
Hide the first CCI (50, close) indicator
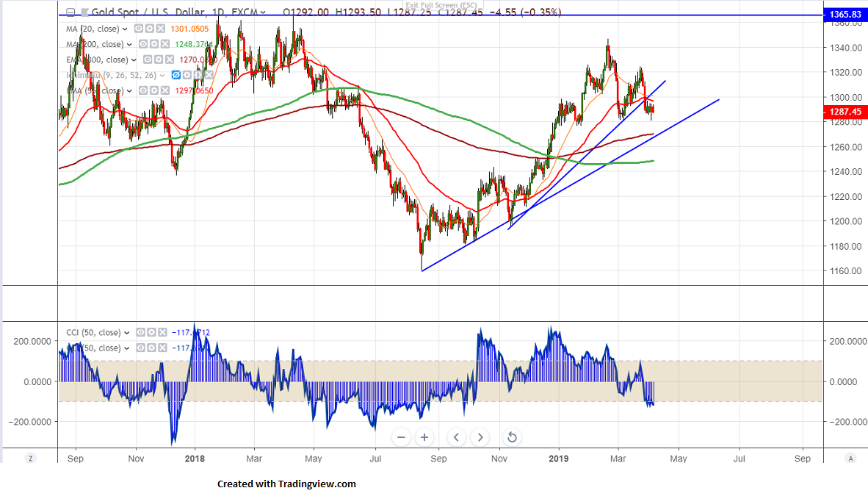tap(140, 332)
